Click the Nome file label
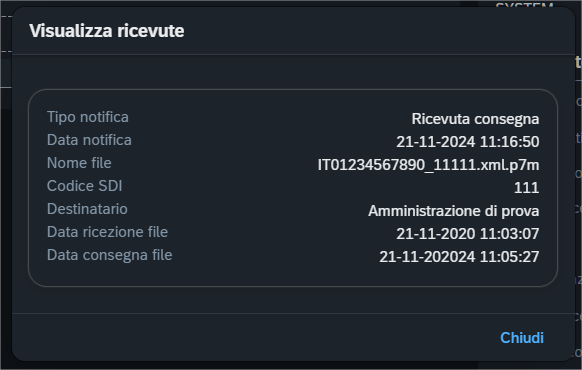Image resolution: width=582 pixels, height=370 pixels. pos(79,163)
